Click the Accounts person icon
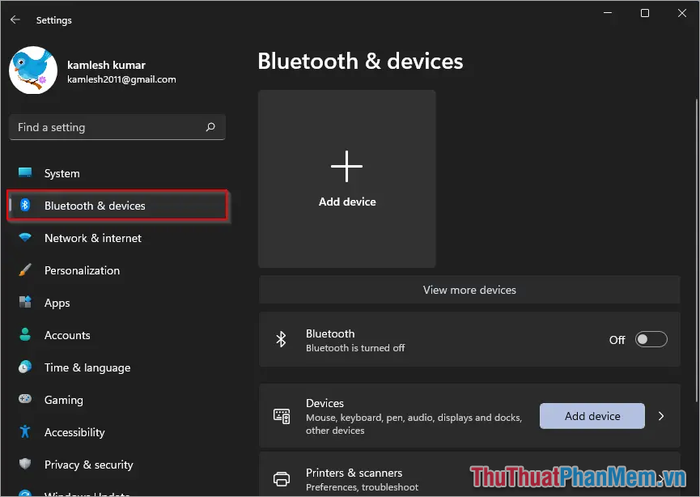The image size is (700, 497). (x=25, y=334)
